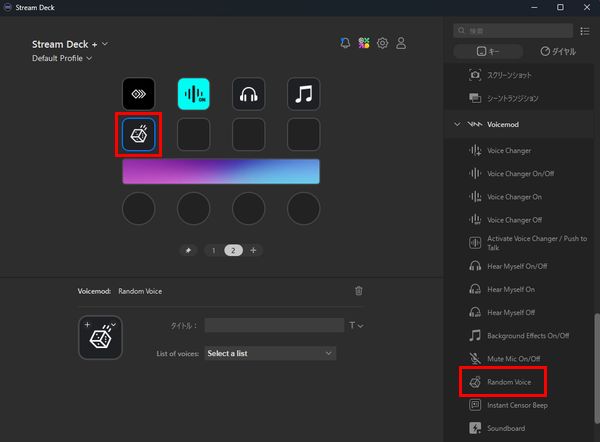The image size is (600, 442).
Task: Toggle actions list view icon
Action: coord(585,31)
